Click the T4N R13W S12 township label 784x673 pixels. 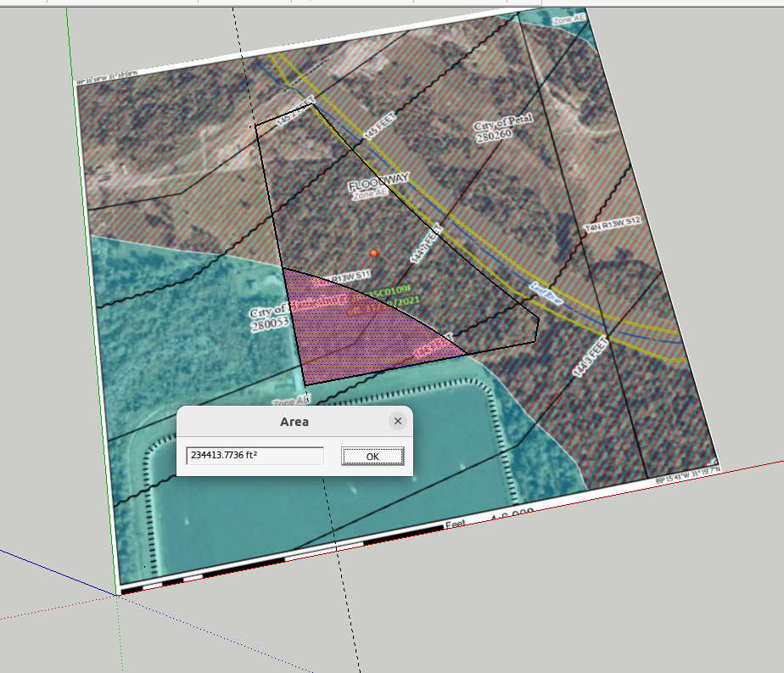coord(613,224)
